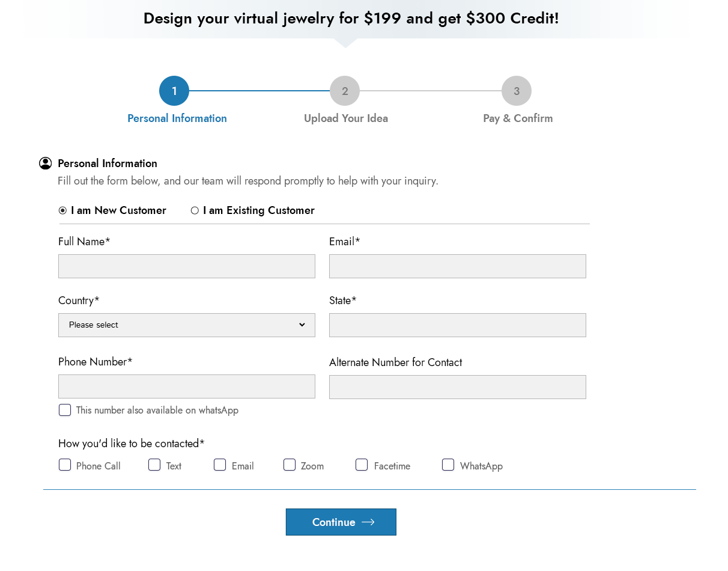Enable the Text contact option

[x=154, y=465]
